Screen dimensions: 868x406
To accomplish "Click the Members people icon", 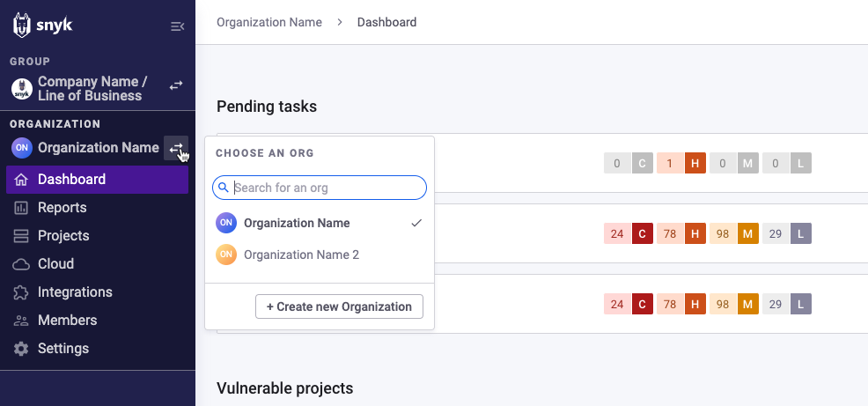I will [22, 321].
